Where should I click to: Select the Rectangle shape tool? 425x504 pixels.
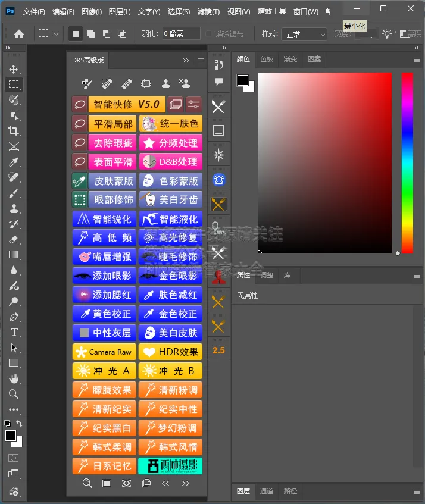pos(14,363)
